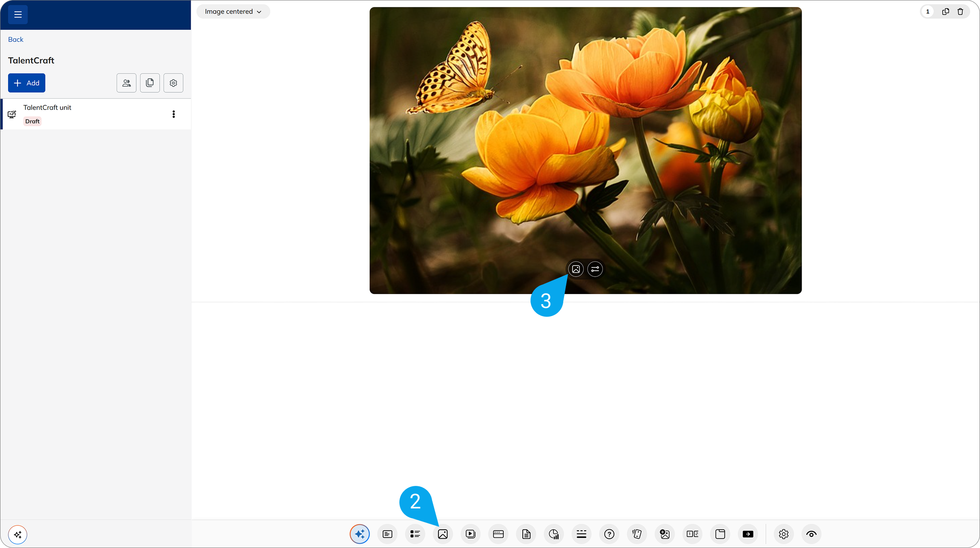The height and width of the screenshot is (548, 980).
Task: Add a list content block
Action: click(415, 534)
